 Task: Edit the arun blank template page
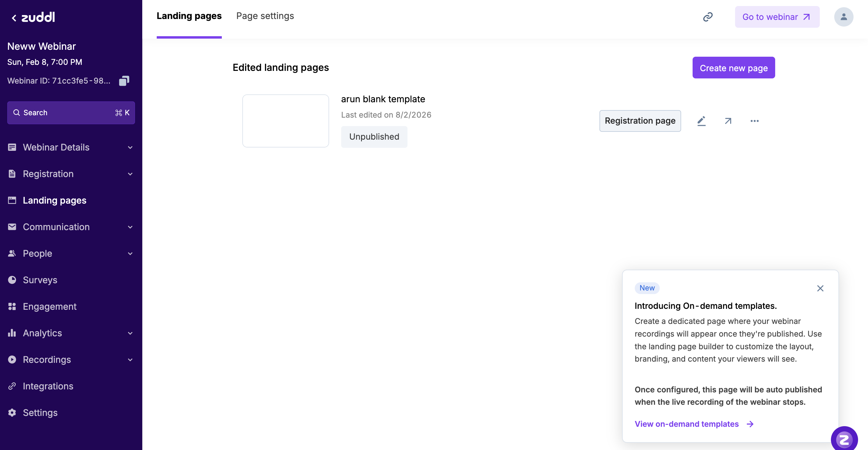coord(701,121)
